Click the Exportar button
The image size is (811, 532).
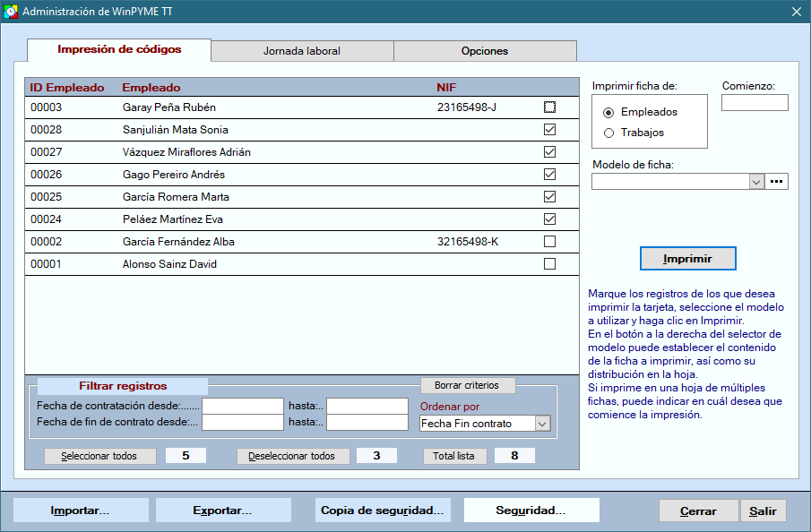point(222,511)
